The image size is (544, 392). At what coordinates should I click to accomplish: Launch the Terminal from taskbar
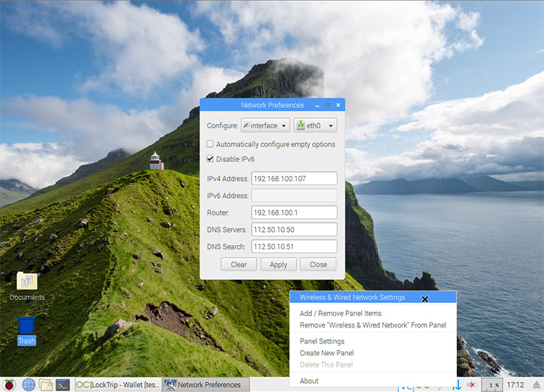coord(63,385)
